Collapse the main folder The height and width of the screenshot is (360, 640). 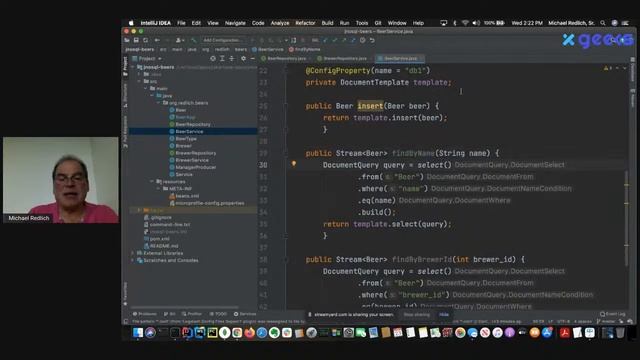pyautogui.click(x=146, y=89)
